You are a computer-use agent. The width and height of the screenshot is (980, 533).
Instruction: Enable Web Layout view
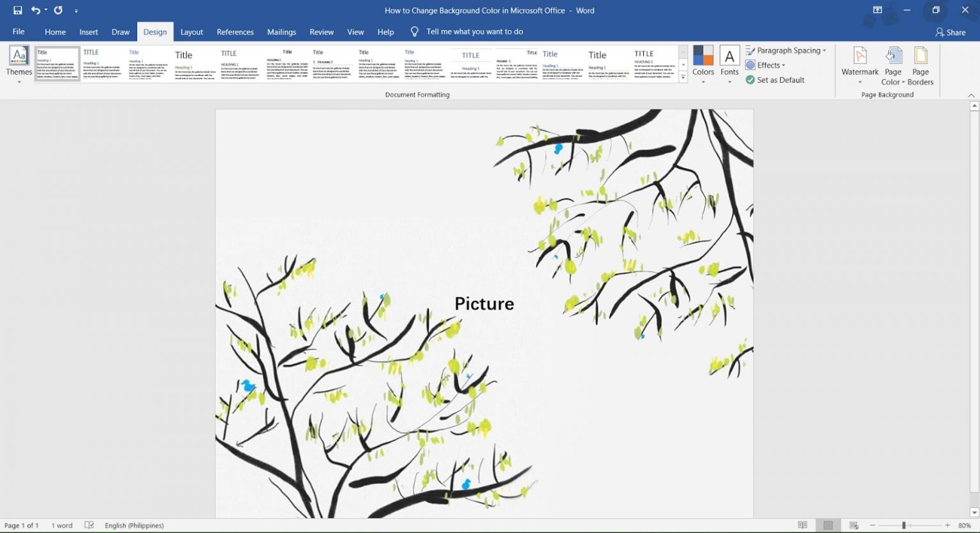pyautogui.click(x=852, y=525)
